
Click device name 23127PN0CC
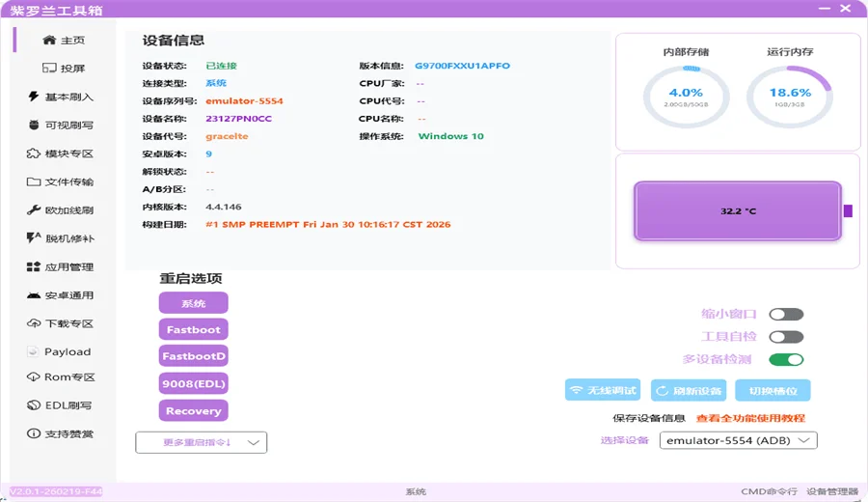pyautogui.click(x=238, y=119)
